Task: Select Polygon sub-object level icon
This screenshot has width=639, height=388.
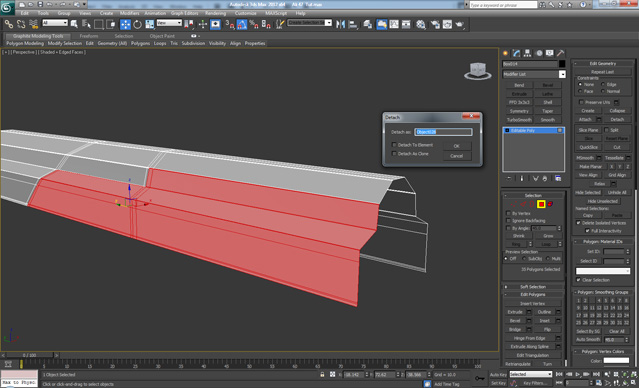Action: (x=541, y=204)
